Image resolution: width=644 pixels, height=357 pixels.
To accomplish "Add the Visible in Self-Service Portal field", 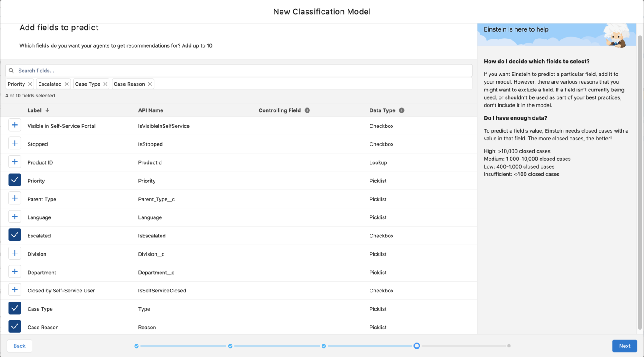I will (15, 126).
